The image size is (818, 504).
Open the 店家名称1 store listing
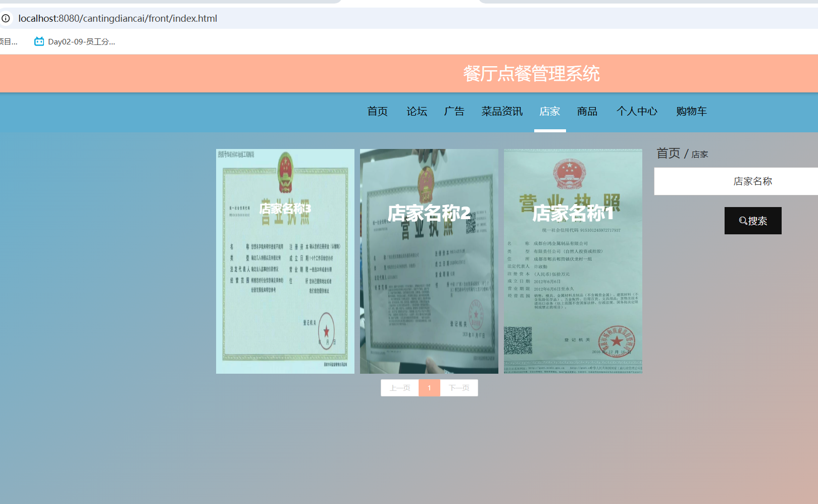coord(572,260)
